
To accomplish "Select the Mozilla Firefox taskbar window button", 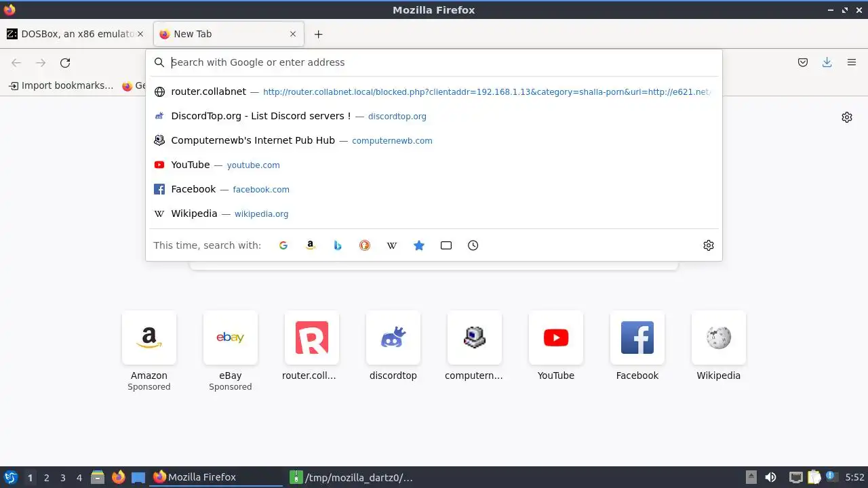I will click(216, 477).
